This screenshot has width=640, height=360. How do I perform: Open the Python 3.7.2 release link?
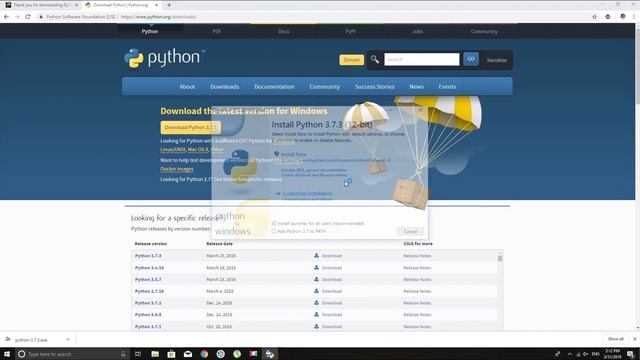[x=148, y=303]
